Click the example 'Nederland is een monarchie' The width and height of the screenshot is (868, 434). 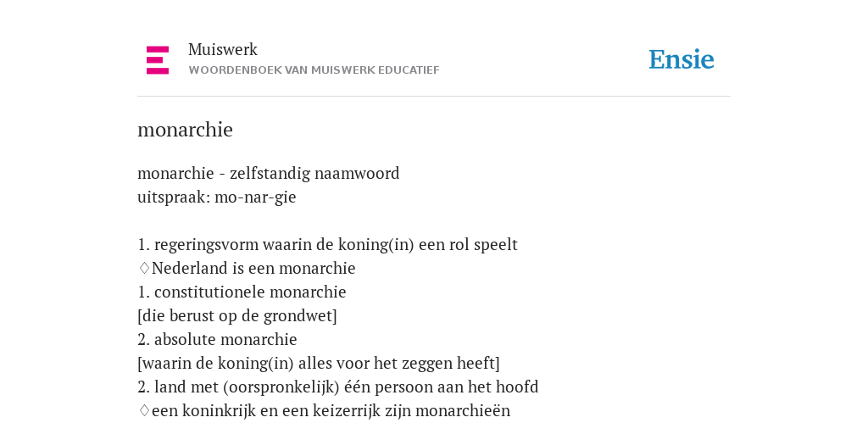253,269
